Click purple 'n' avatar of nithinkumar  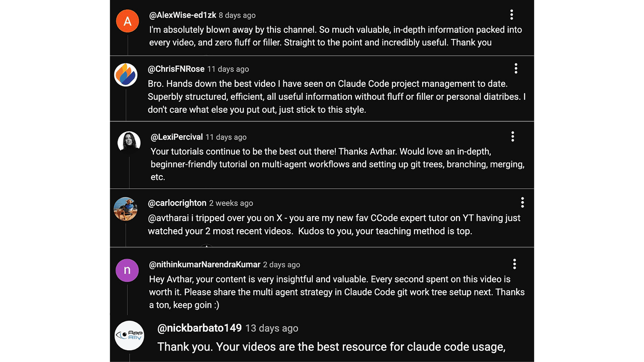coord(127,270)
